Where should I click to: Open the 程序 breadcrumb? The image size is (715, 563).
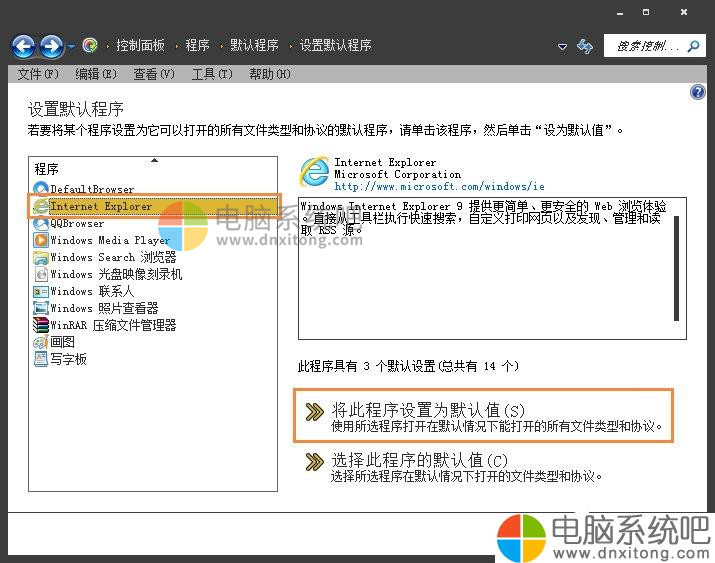pyautogui.click(x=197, y=45)
